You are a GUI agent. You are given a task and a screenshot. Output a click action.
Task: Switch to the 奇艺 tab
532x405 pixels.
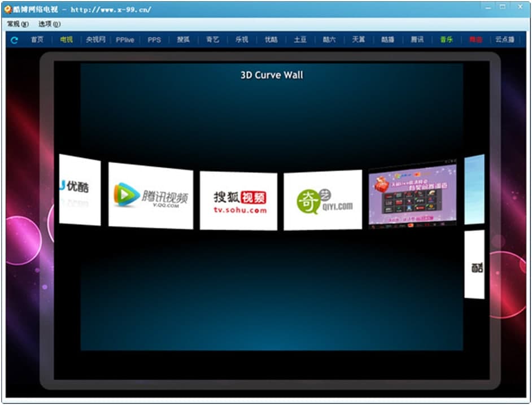pyautogui.click(x=212, y=40)
